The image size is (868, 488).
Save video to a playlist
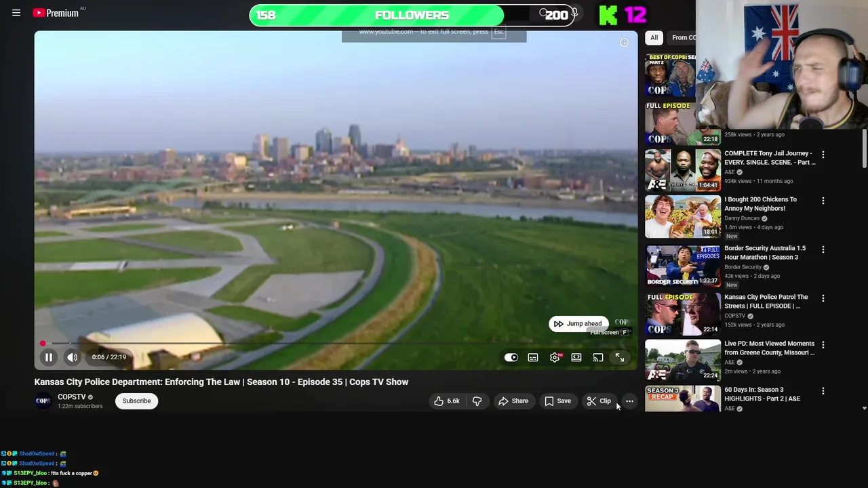[558, 401]
